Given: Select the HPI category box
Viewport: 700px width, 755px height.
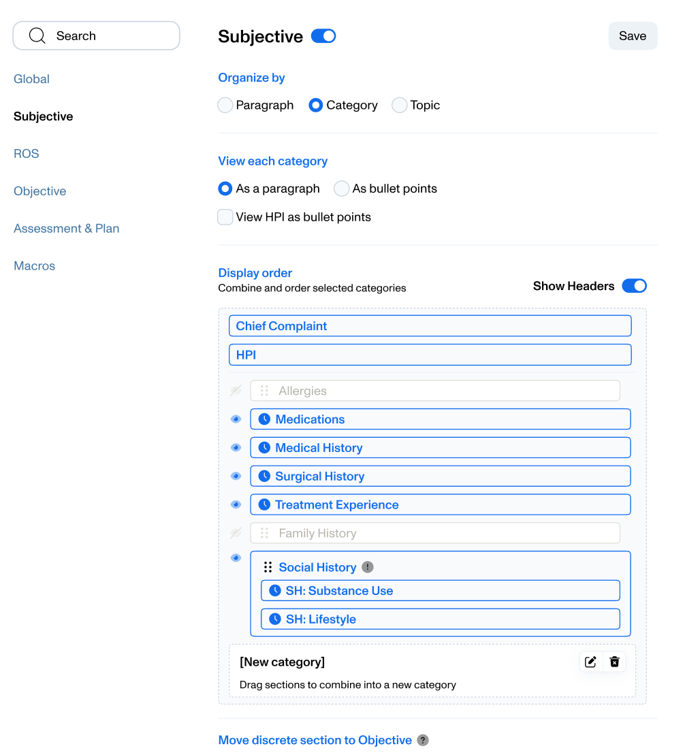Looking at the screenshot, I should point(430,355).
